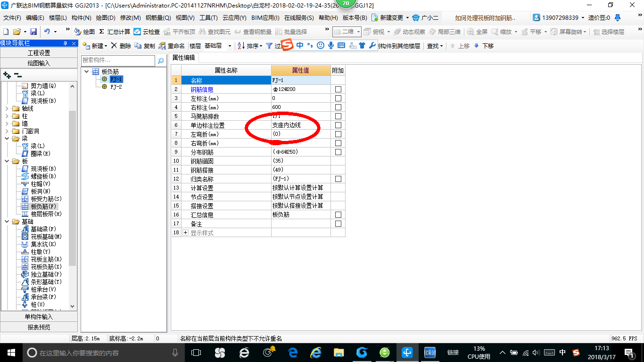Expand the 门窗洞 folder
Image resolution: width=644 pixels, height=362 pixels.
[x=7, y=131]
